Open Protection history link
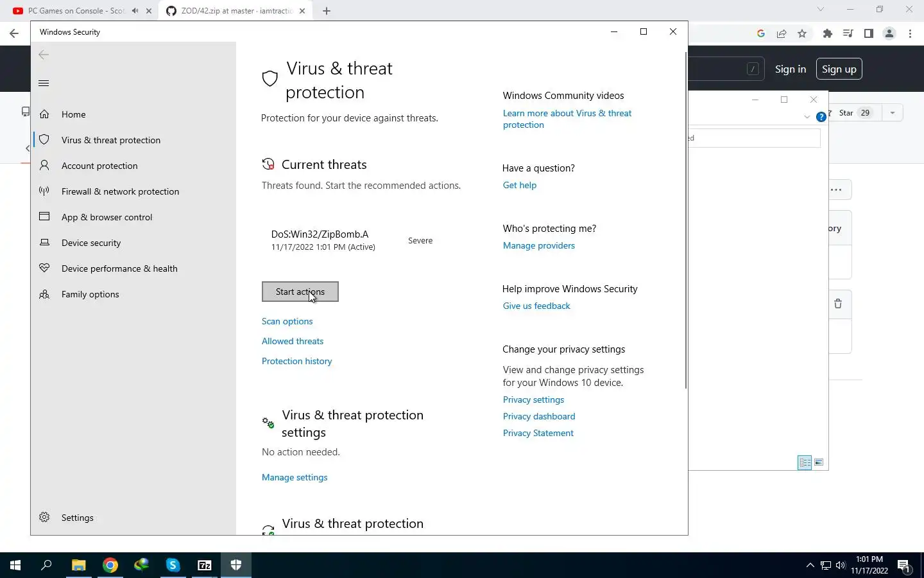This screenshot has width=924, height=578. click(296, 361)
